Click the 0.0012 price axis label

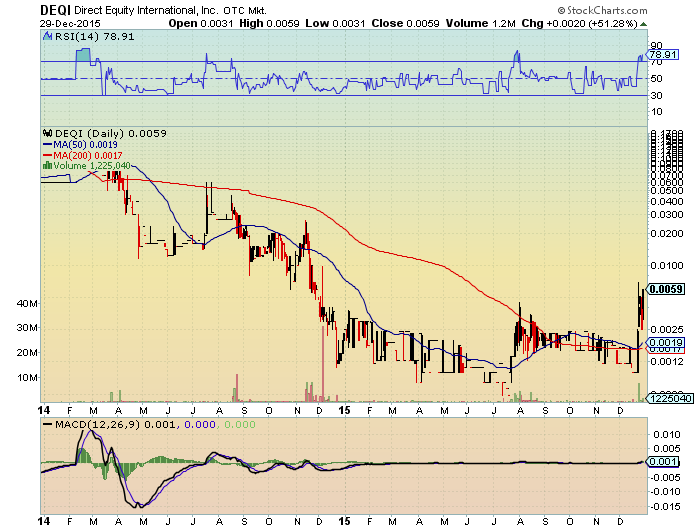[667, 361]
